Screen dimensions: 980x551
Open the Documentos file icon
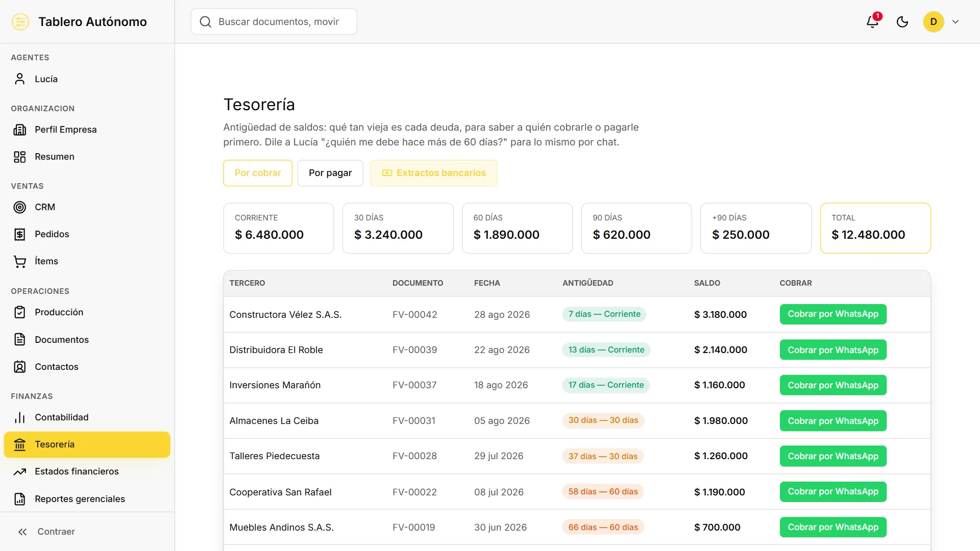[19, 339]
